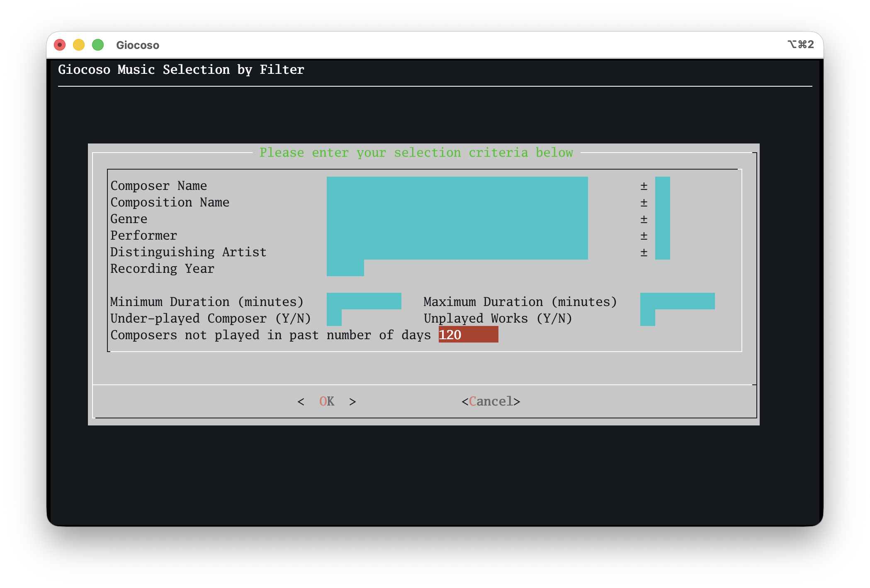Click the Composer Name input field

[457, 185]
